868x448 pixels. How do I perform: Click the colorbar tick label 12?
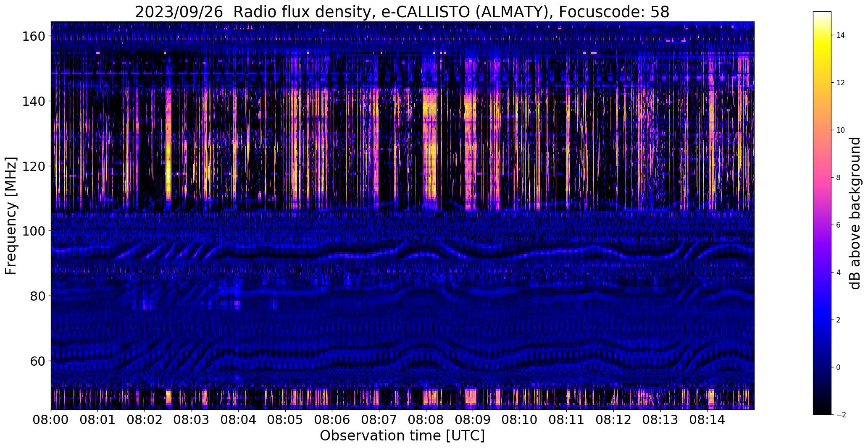[841, 83]
